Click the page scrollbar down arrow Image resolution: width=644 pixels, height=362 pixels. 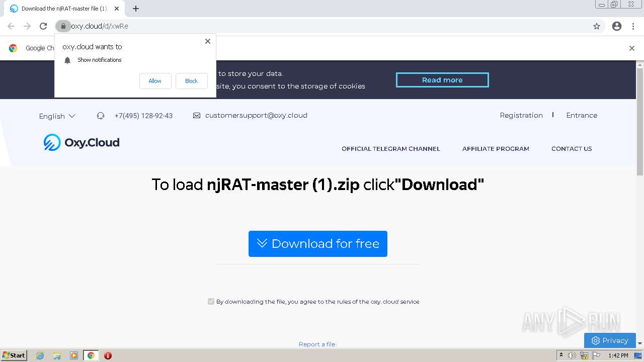click(x=640, y=343)
